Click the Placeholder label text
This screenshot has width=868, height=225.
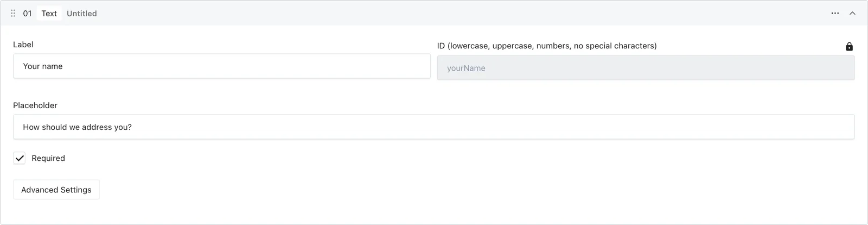[x=35, y=105]
